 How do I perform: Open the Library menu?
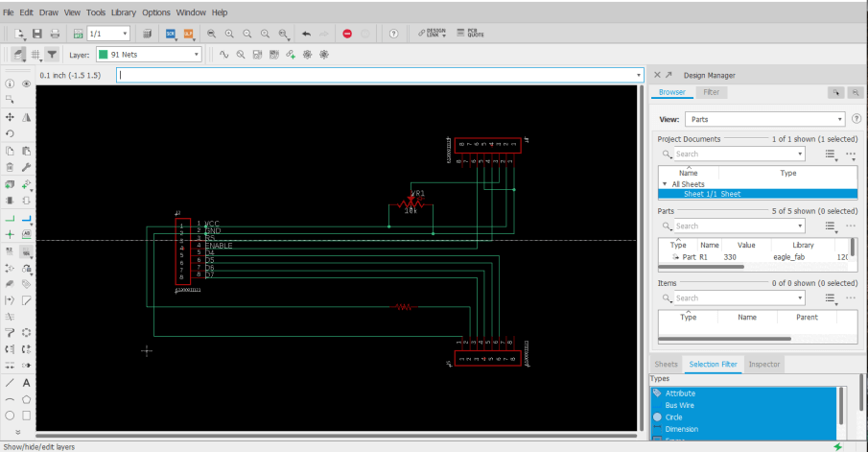(123, 12)
